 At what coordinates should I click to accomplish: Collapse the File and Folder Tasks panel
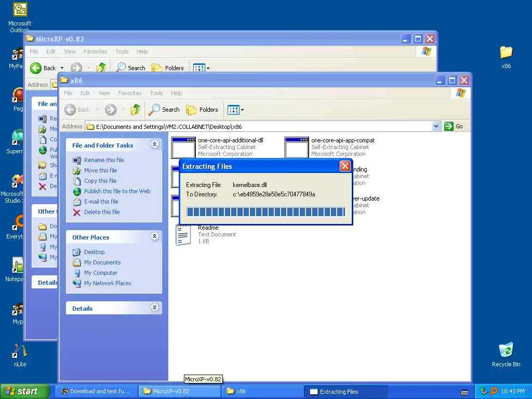click(x=154, y=144)
